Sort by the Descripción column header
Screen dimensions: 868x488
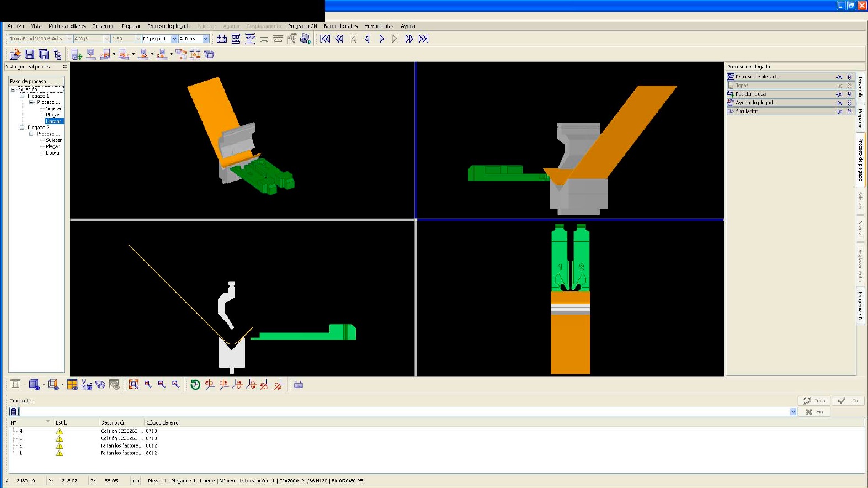pyautogui.click(x=113, y=422)
